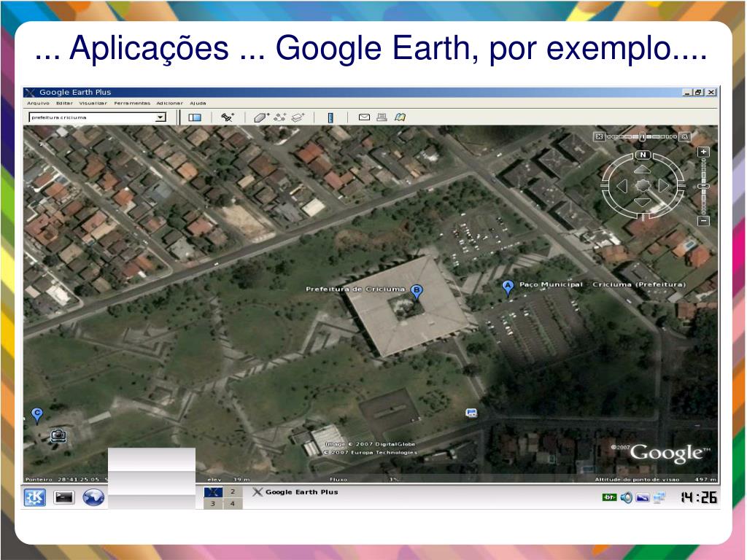Click the horizon tilt icon beside tilt slider

(x=684, y=136)
